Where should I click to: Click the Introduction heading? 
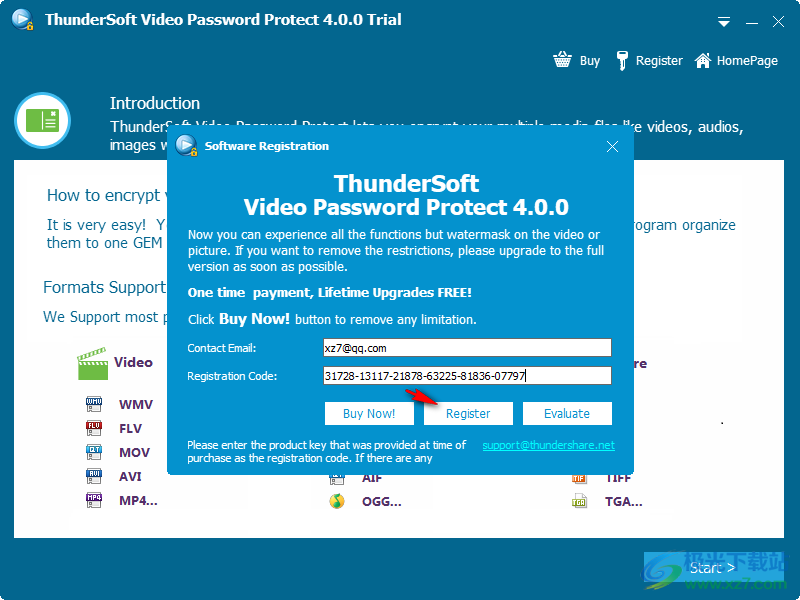[x=155, y=103]
